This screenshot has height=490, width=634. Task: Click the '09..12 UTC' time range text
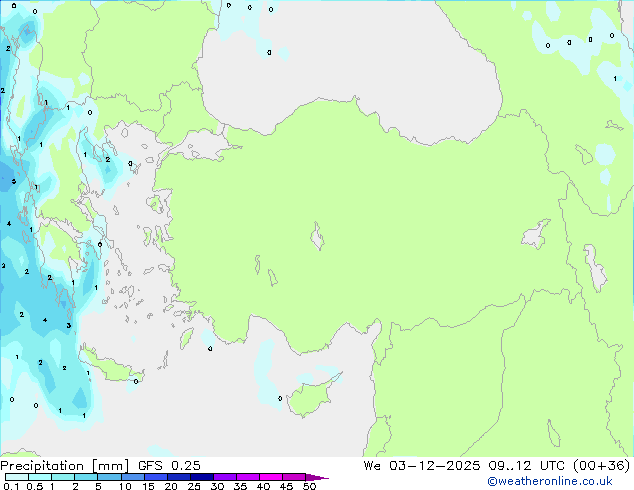click(526, 466)
